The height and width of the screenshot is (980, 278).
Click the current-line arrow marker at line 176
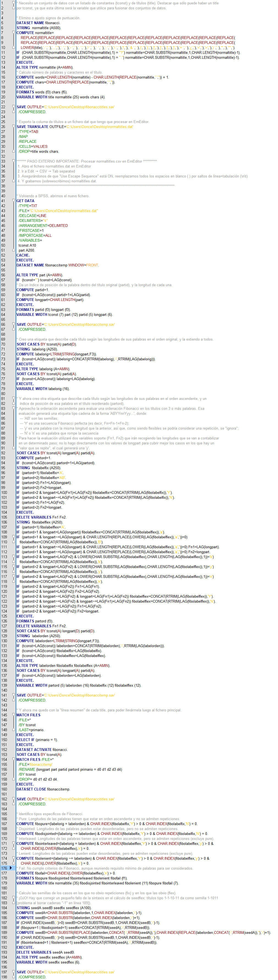point(11,868)
